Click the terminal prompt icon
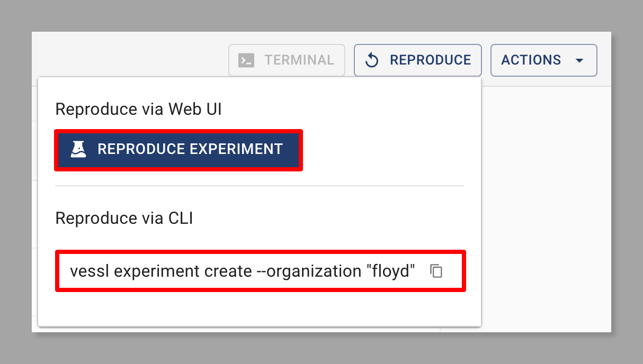 (246, 60)
